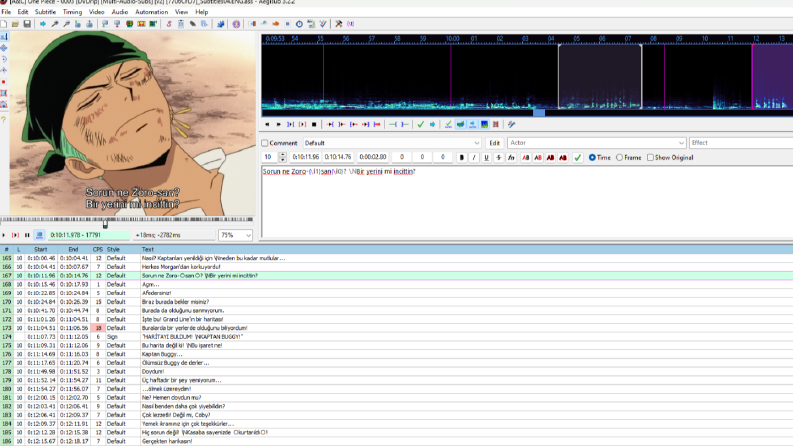Open the Subtitle menu
Image resolution: width=793 pixels, height=446 pixels.
(x=45, y=12)
